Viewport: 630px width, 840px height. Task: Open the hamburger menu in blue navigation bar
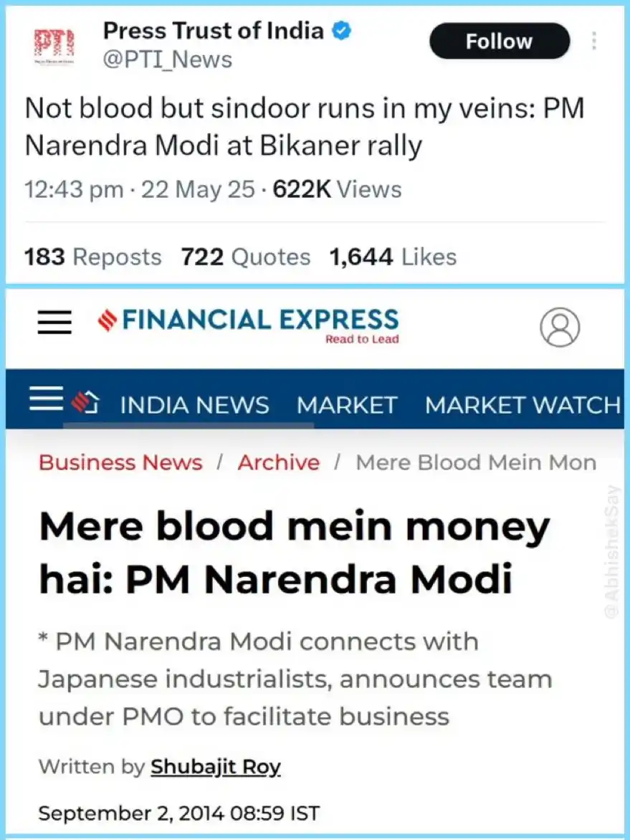(x=46, y=398)
